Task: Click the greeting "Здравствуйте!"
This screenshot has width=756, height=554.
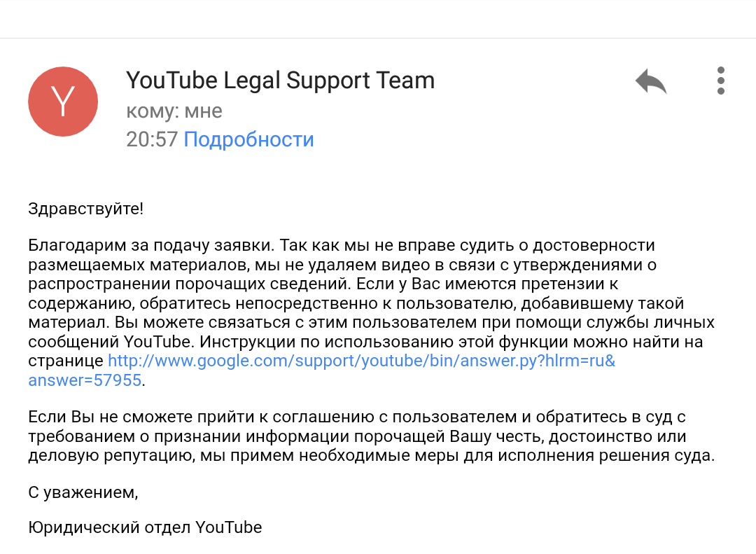Action: click(86, 209)
